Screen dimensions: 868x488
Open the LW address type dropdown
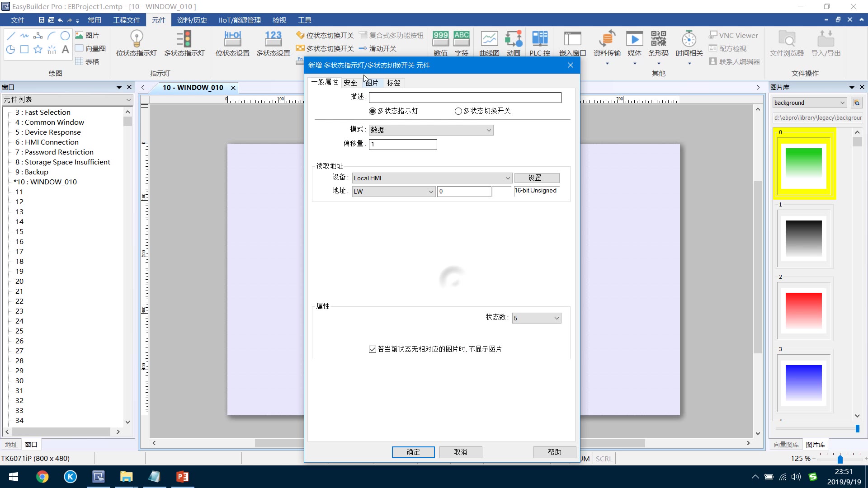(393, 192)
